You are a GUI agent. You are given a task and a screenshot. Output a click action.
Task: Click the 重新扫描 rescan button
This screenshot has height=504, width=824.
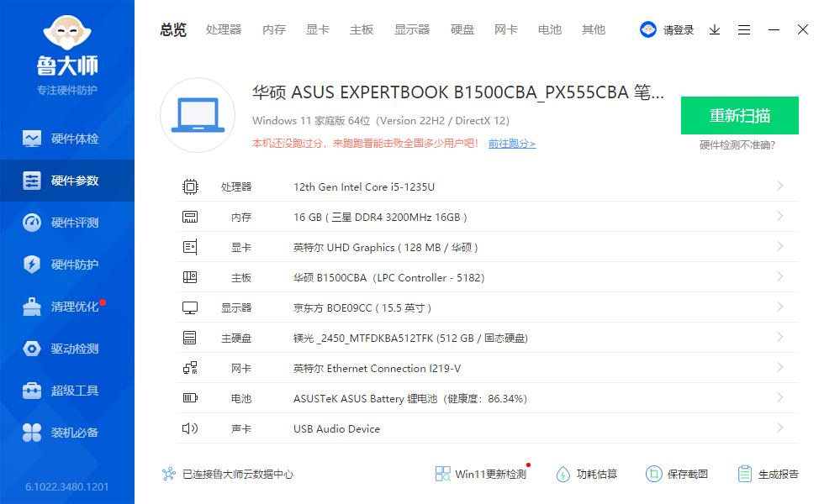(x=738, y=115)
